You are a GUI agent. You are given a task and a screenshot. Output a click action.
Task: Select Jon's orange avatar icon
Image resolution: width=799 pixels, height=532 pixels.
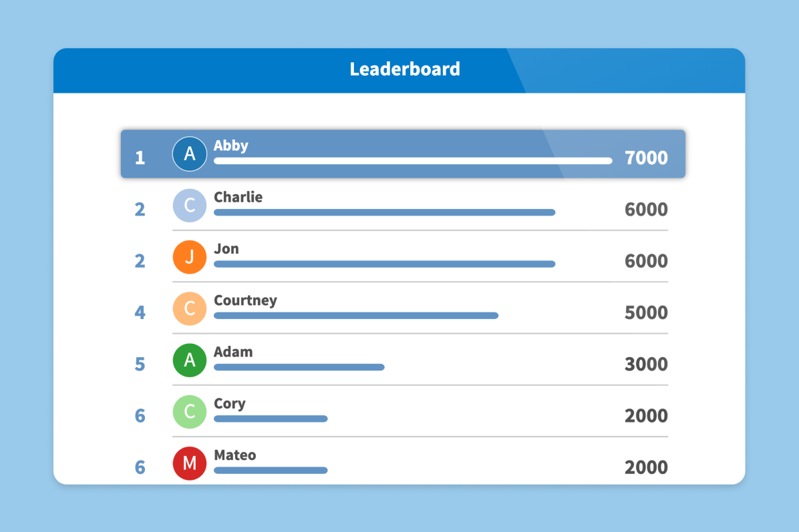point(190,257)
